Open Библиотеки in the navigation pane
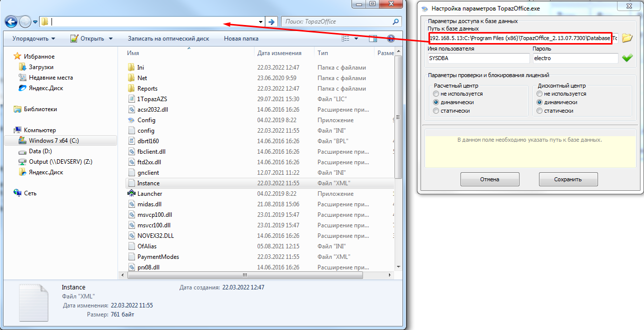 (x=40, y=109)
